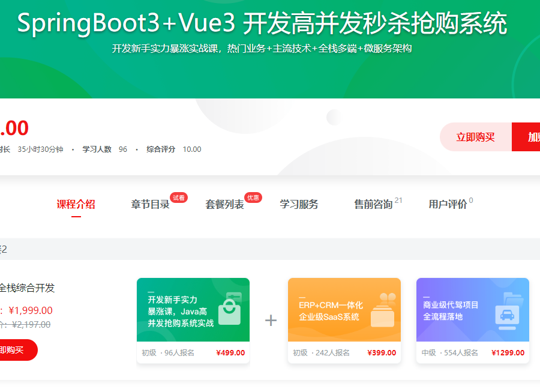
Task: Open the blue 商业级代驾项目 course thumbnail
Action: pyautogui.click(x=473, y=310)
